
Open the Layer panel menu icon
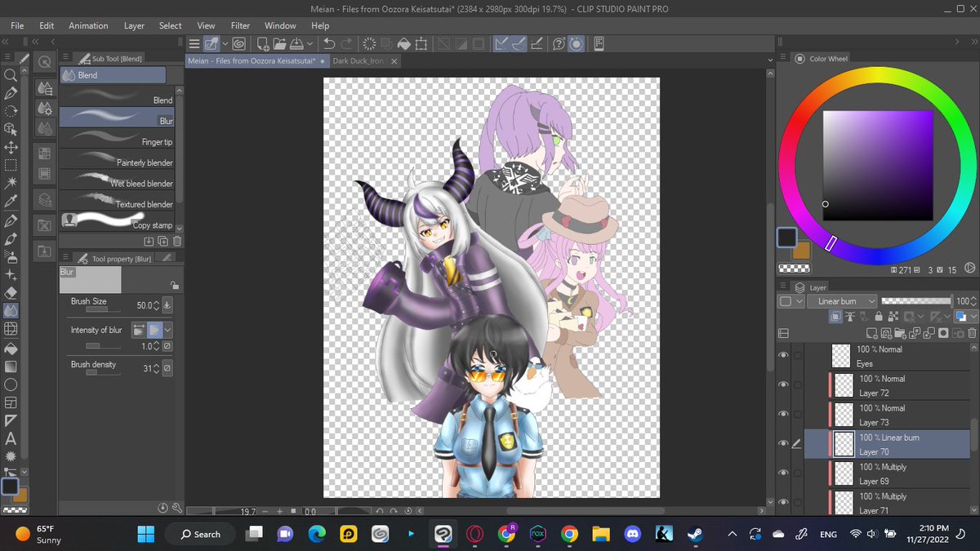click(782, 287)
